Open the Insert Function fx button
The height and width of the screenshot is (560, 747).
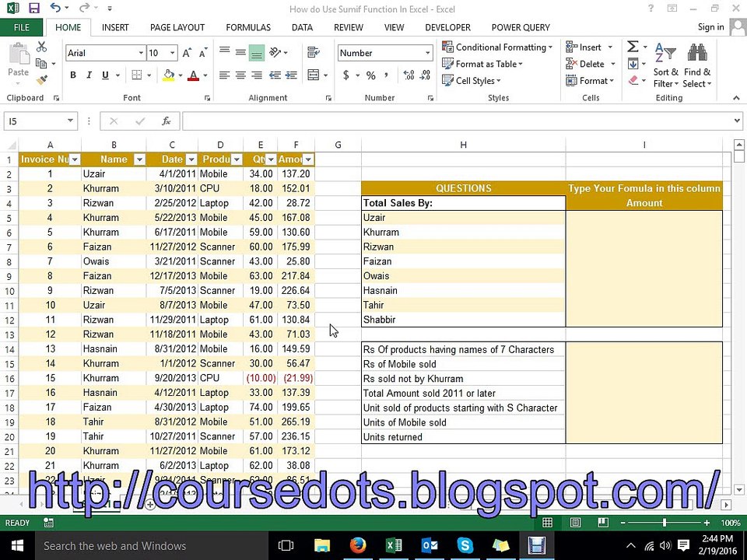pyautogui.click(x=167, y=121)
